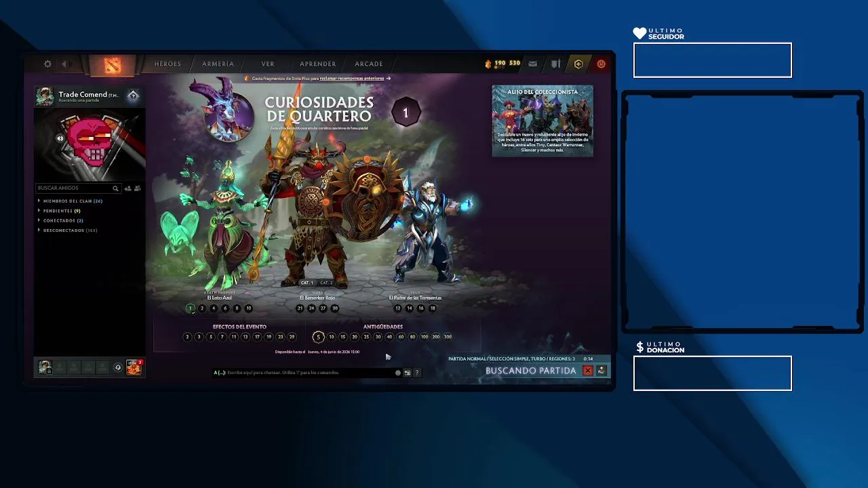Click the red power quit icon
The height and width of the screenshot is (488, 868).
601,64
